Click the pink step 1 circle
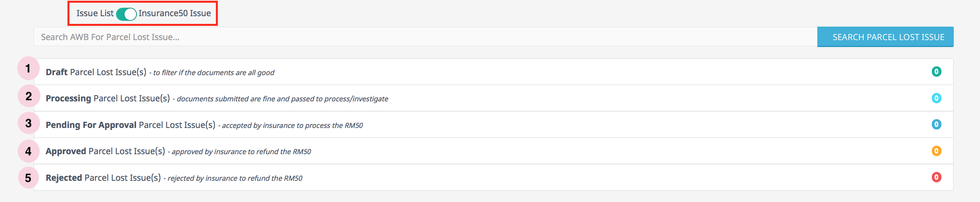The width and height of the screenshot is (980, 202). 28,69
